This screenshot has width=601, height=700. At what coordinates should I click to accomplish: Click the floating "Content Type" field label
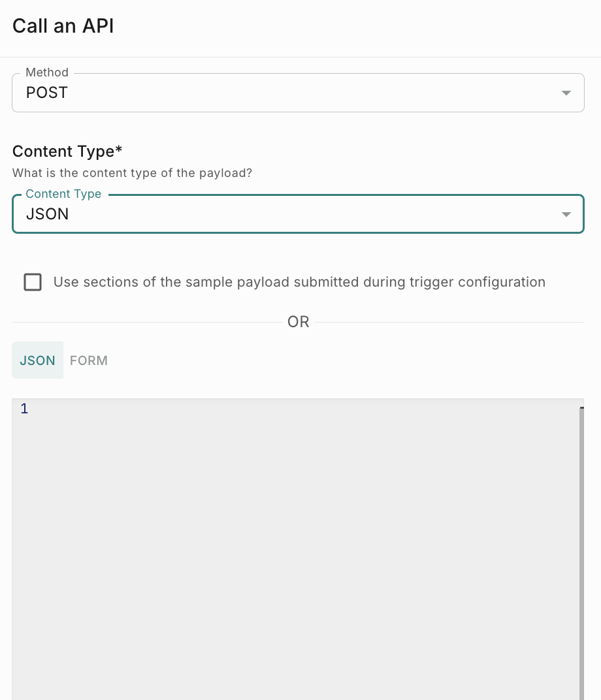coord(63,194)
